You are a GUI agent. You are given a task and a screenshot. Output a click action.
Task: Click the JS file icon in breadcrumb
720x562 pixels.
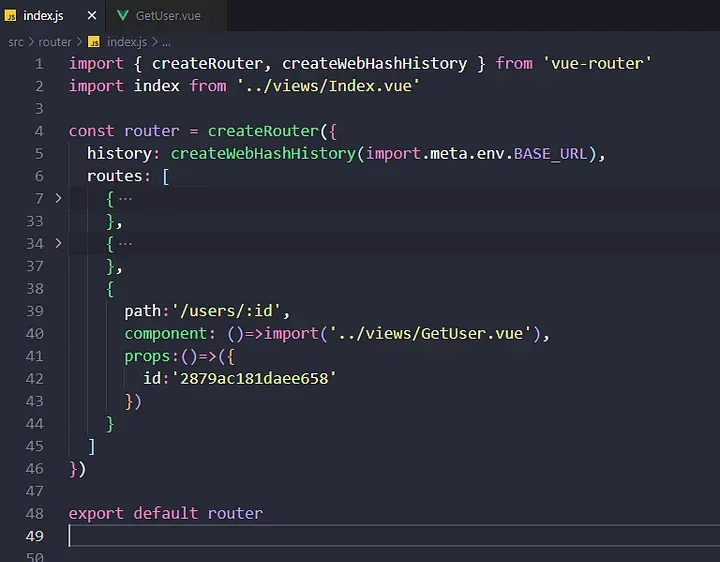tap(94, 42)
